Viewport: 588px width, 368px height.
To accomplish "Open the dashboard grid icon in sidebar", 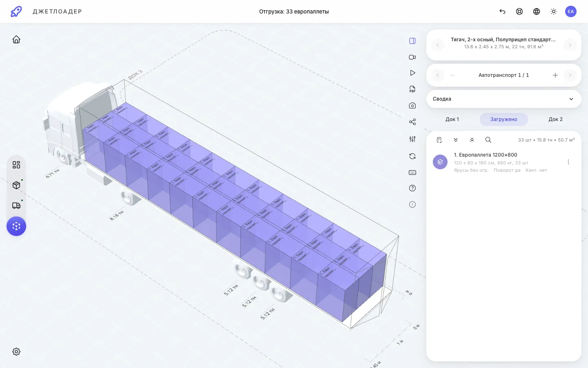I will point(16,165).
